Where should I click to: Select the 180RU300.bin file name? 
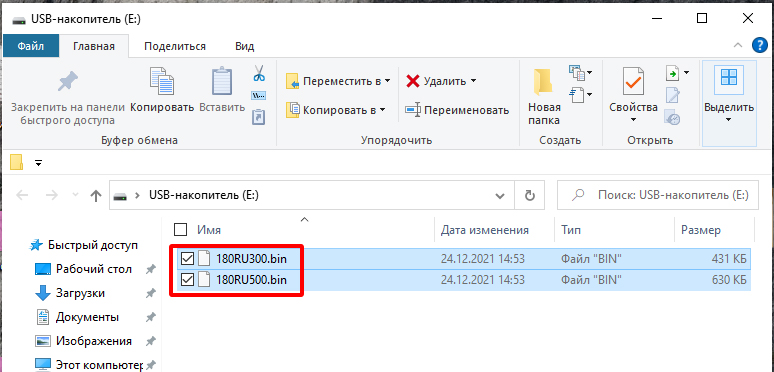coord(251,258)
